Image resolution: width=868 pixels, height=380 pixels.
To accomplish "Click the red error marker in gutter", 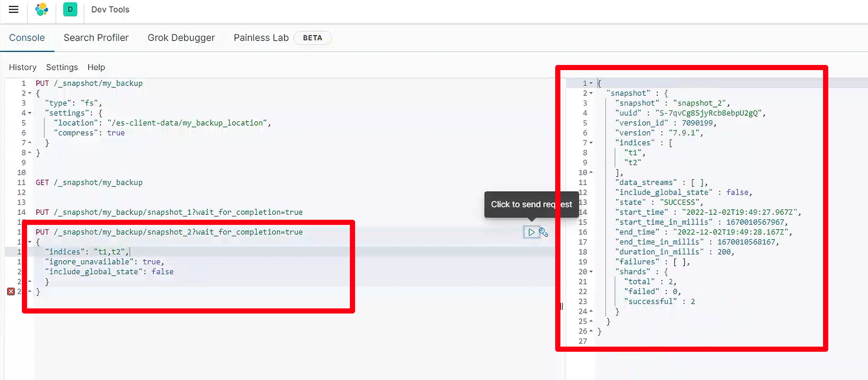I will pos(11,291).
